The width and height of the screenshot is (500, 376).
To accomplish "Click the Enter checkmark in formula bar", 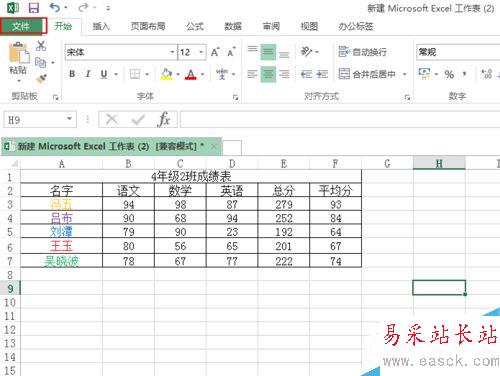I will (x=138, y=119).
